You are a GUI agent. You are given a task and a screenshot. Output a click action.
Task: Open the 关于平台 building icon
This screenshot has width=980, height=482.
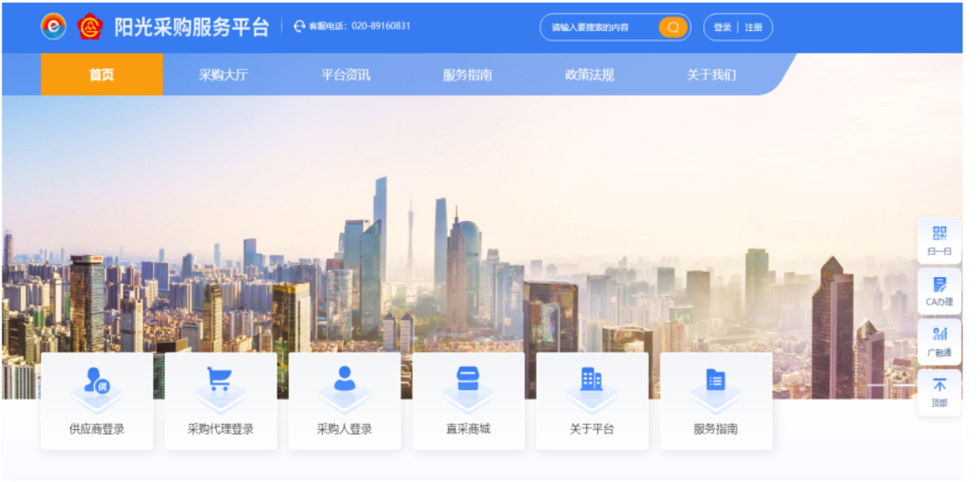pos(591,380)
